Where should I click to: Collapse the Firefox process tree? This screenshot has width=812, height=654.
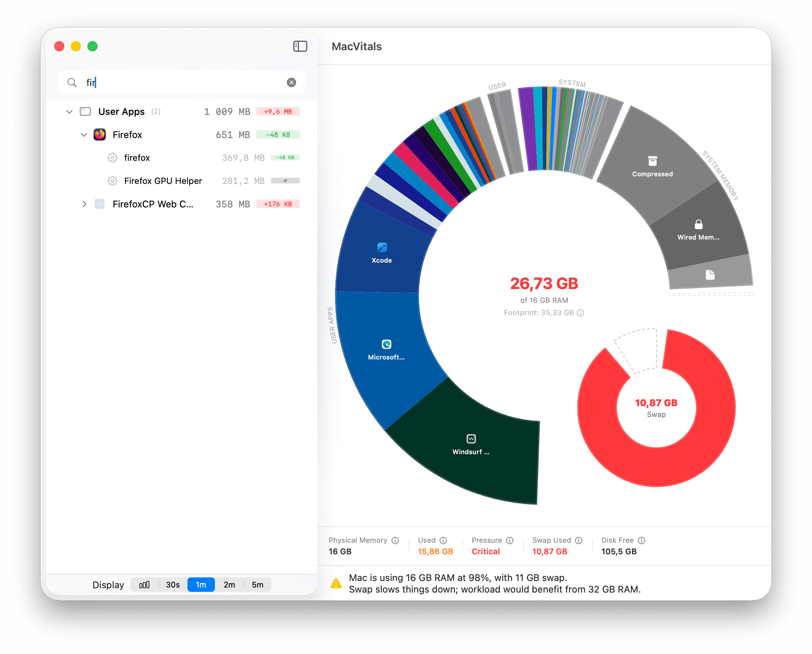(x=83, y=135)
